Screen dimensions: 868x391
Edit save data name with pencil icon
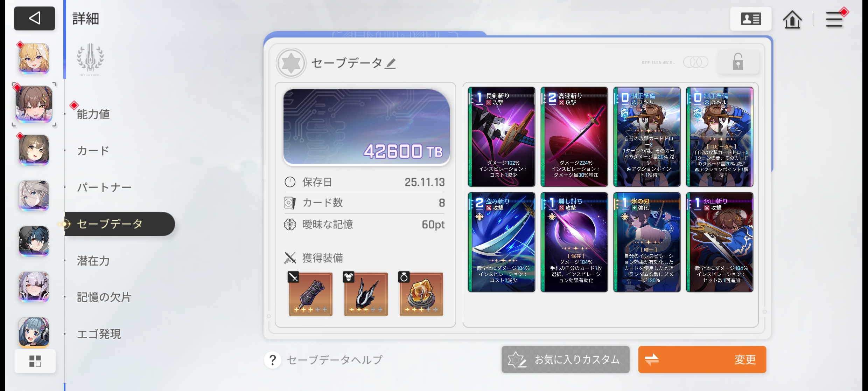(391, 63)
